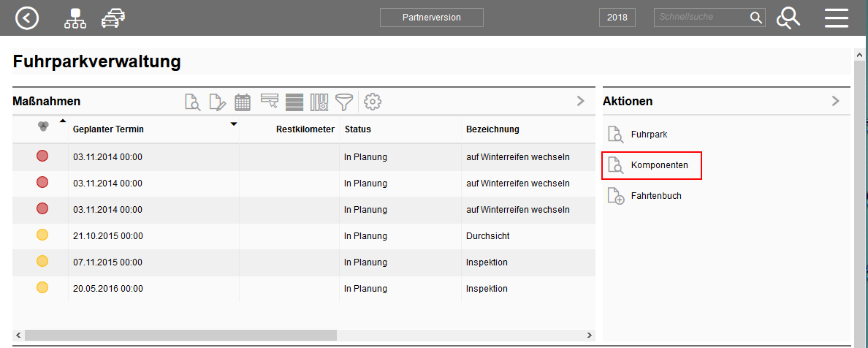Click the filter funnel icon

(343, 102)
